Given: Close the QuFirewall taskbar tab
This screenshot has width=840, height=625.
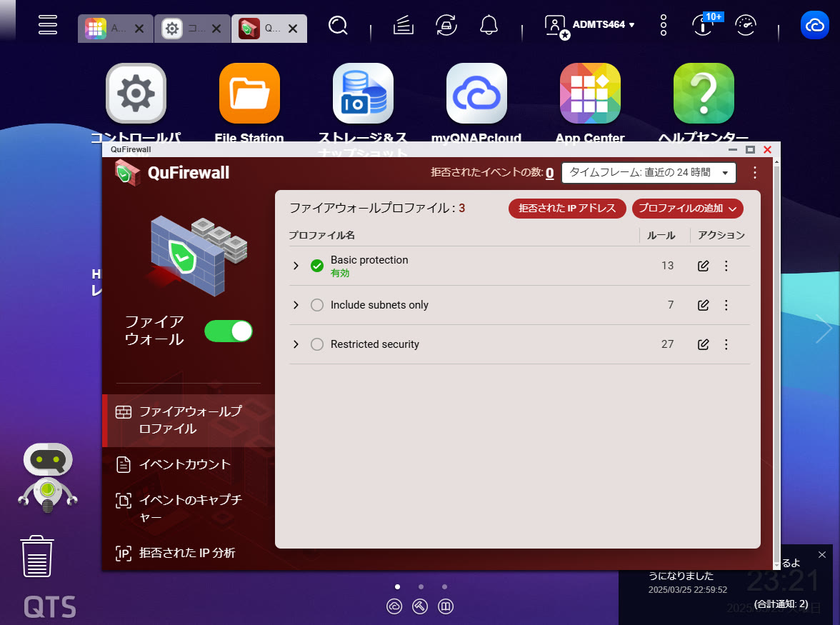Looking at the screenshot, I should (293, 29).
